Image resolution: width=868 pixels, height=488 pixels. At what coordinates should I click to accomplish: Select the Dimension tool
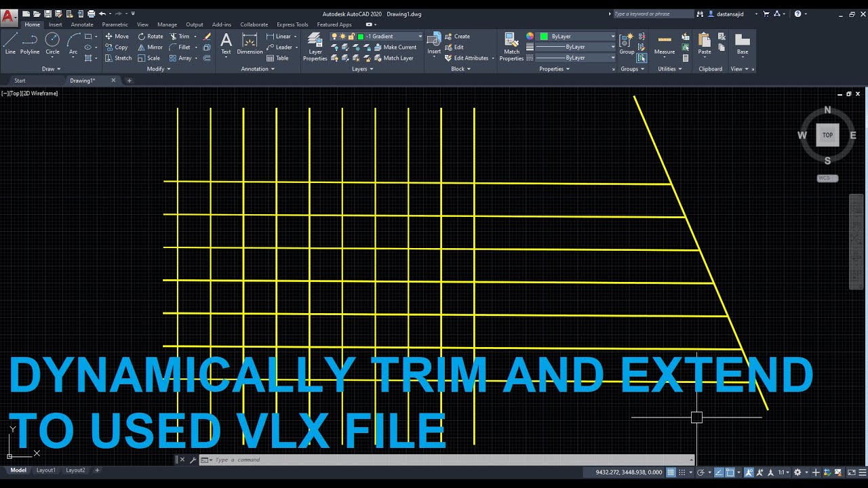click(250, 43)
